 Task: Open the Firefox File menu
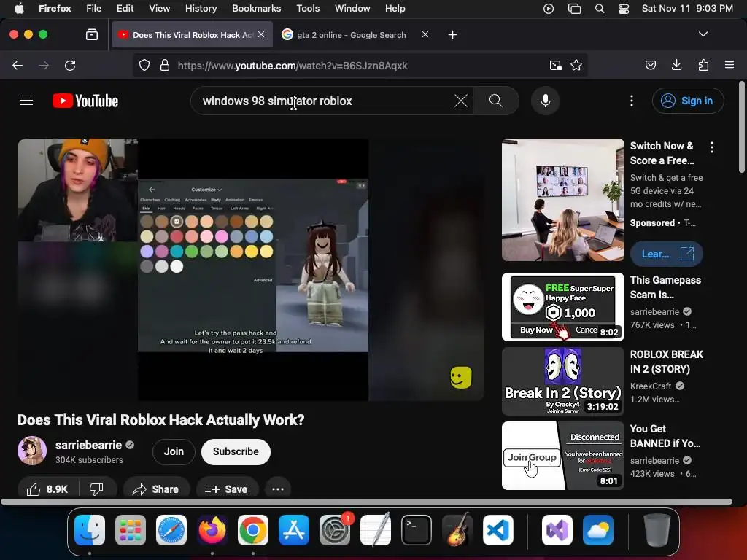(x=94, y=9)
